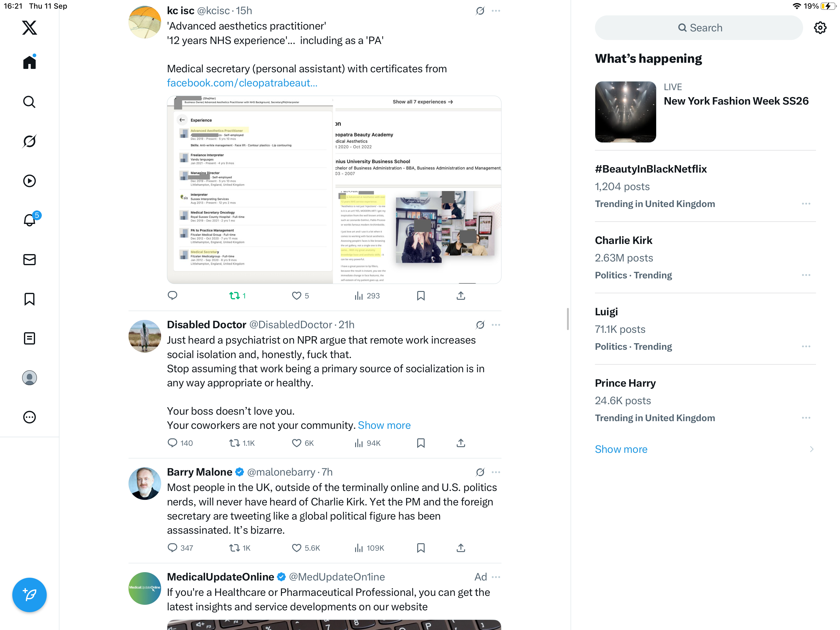The width and height of the screenshot is (840, 630).
Task: Undo the repost on kc isc post
Action: click(x=237, y=296)
